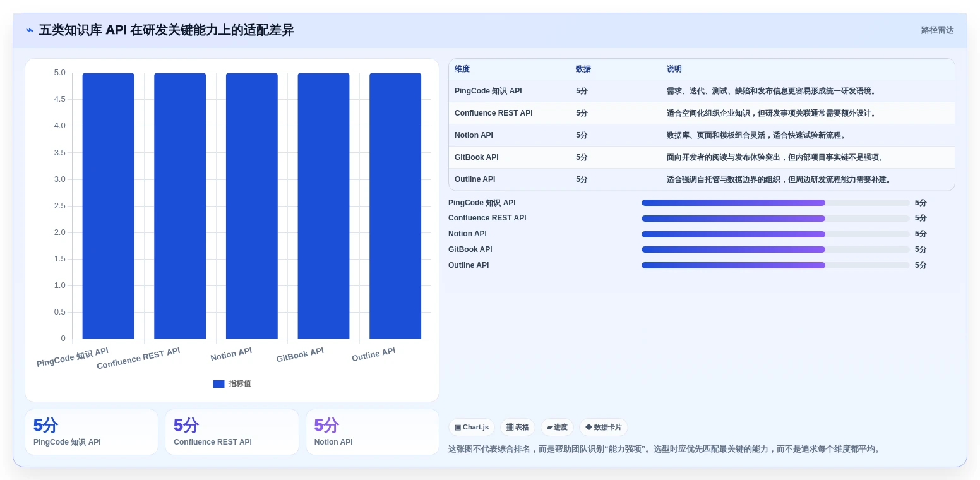
Task: Click the Confluence REST API progress bar
Action: 775,219
